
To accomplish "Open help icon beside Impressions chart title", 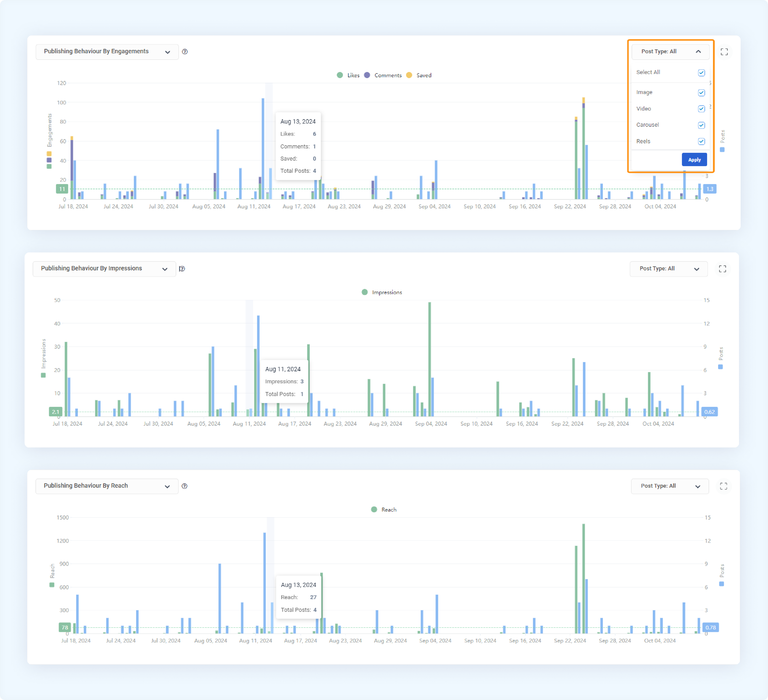I will [182, 269].
